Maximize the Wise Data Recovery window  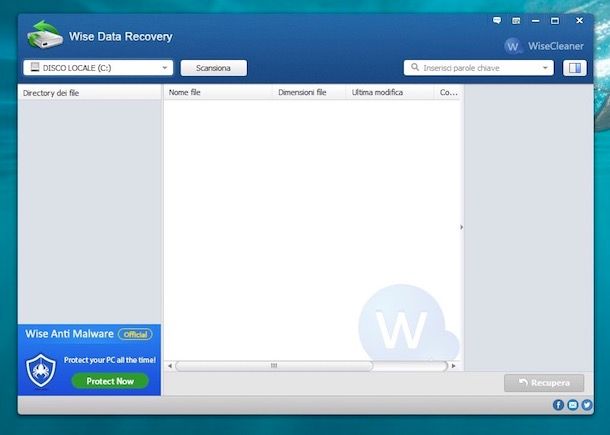coord(555,21)
